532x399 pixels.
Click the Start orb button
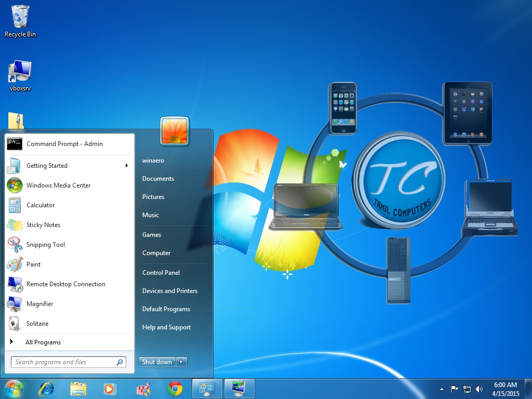(13, 389)
